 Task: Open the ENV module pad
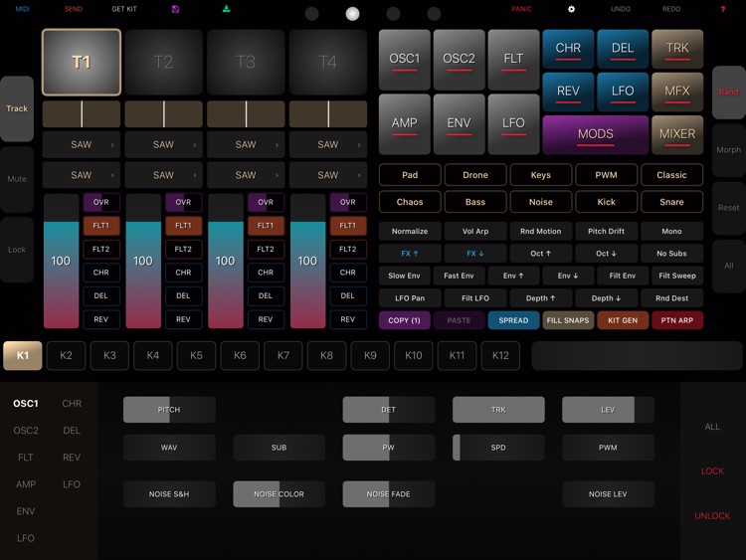pos(460,123)
